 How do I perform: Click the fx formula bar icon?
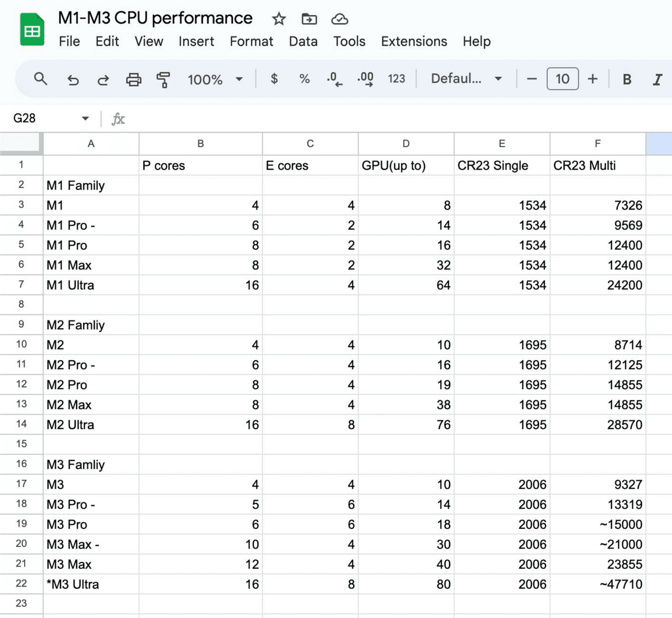[x=118, y=119]
